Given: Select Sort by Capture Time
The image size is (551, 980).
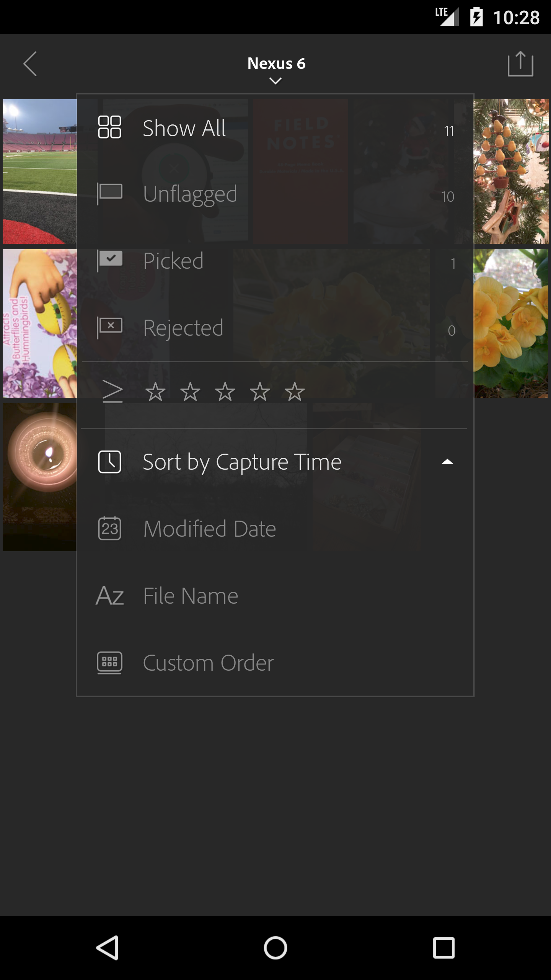Looking at the screenshot, I should 241,462.
